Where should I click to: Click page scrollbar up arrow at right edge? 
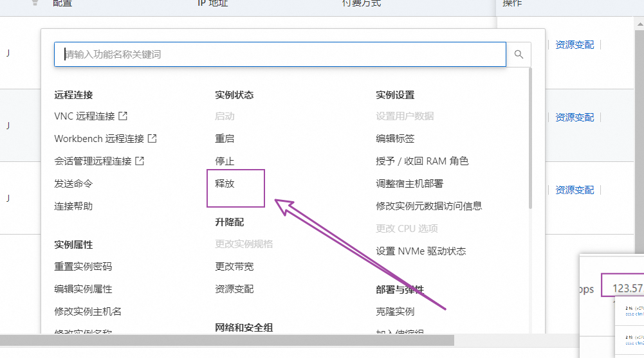pyautogui.click(x=640, y=24)
